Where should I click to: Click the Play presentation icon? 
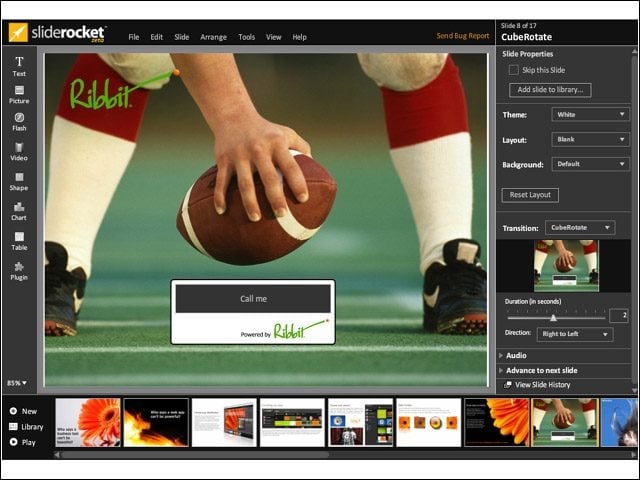point(13,442)
